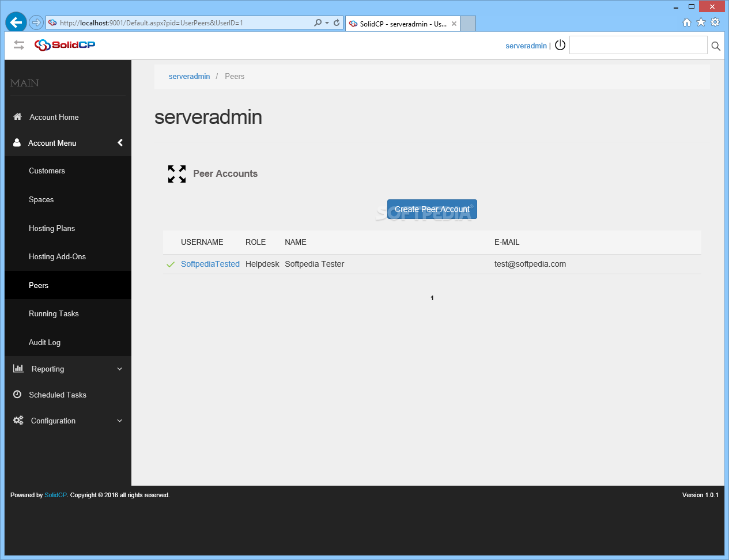Screen dimensions: 729x560
Task: Open Hosting Add-Ons in the sidebar
Action: 57,256
